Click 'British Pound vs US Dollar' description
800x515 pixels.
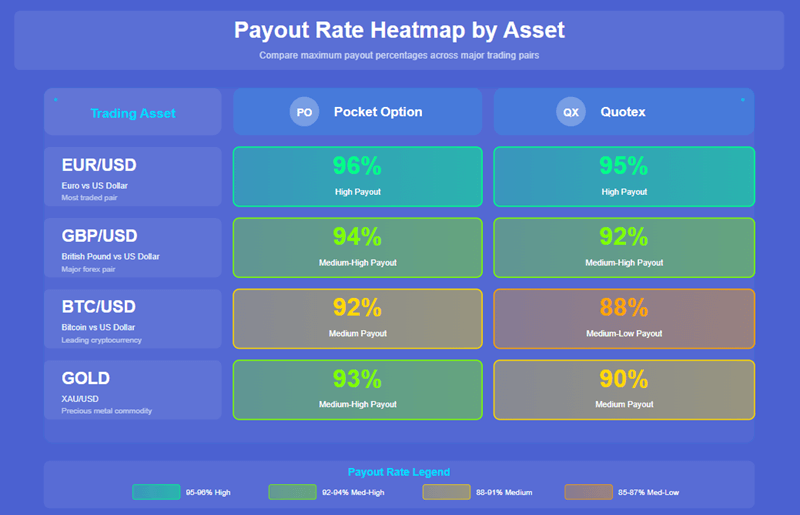[110, 257]
